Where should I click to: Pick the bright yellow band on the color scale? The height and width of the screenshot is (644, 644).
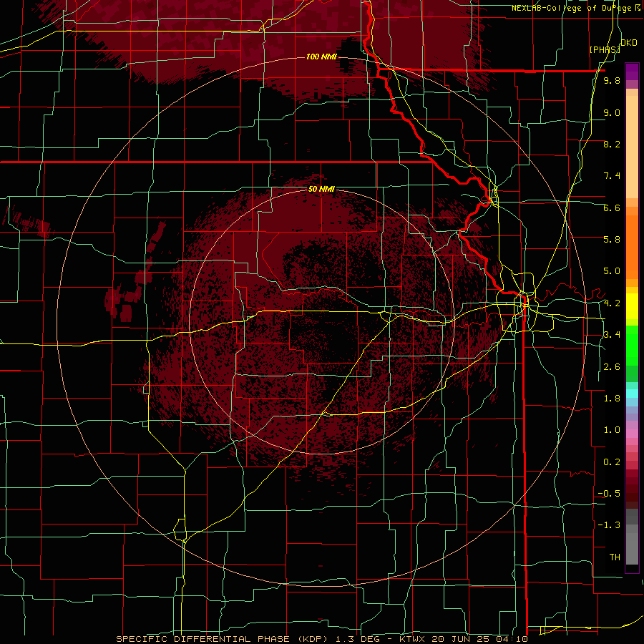(x=632, y=306)
